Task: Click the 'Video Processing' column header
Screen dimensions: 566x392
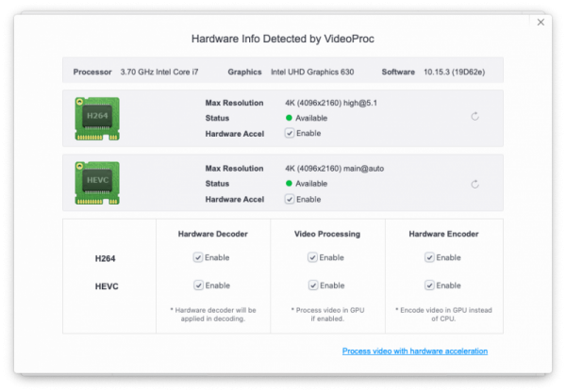Action: [327, 234]
